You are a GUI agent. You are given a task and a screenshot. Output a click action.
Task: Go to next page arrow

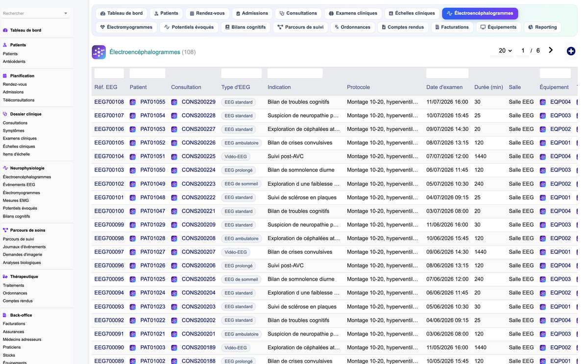click(551, 50)
